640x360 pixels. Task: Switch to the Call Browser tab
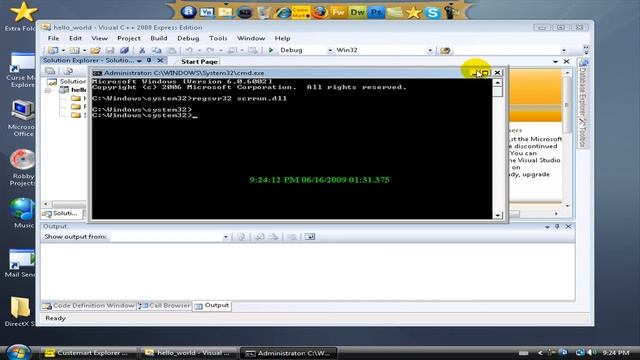click(x=164, y=306)
